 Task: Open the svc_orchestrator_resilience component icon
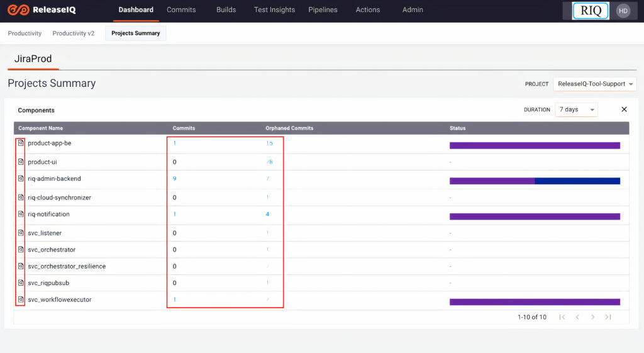click(x=21, y=266)
